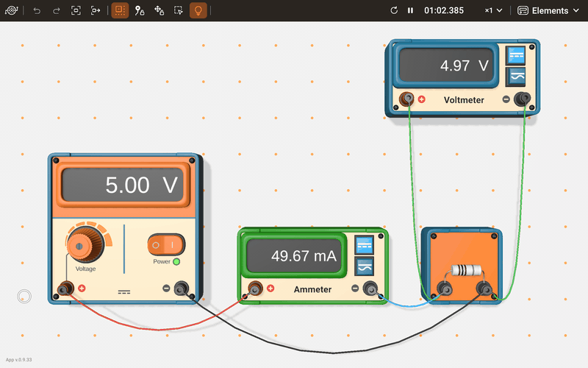Toggle the lock element movement icon
Viewport: 588px width, 368px height.
tap(159, 10)
